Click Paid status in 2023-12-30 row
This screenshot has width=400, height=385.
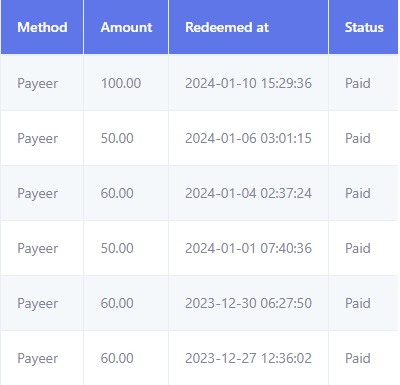[x=358, y=303]
